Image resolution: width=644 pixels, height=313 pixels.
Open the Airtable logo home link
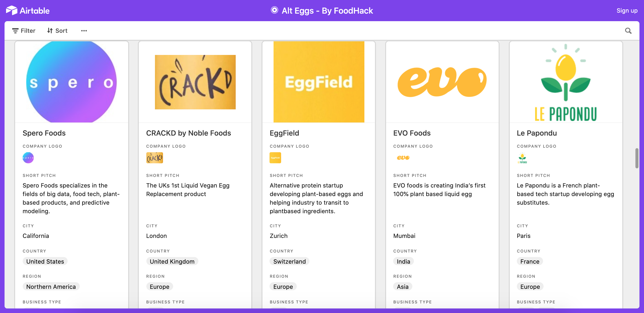click(28, 11)
